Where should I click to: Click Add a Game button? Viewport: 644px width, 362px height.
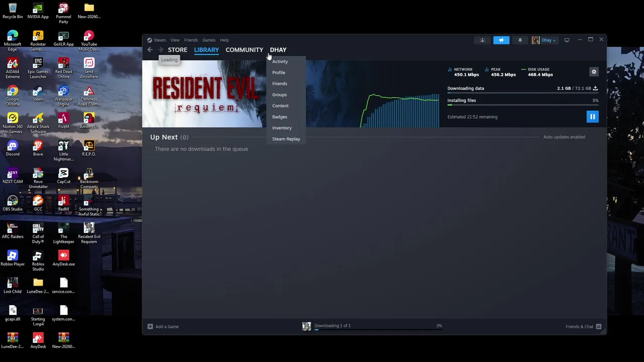pos(163,327)
